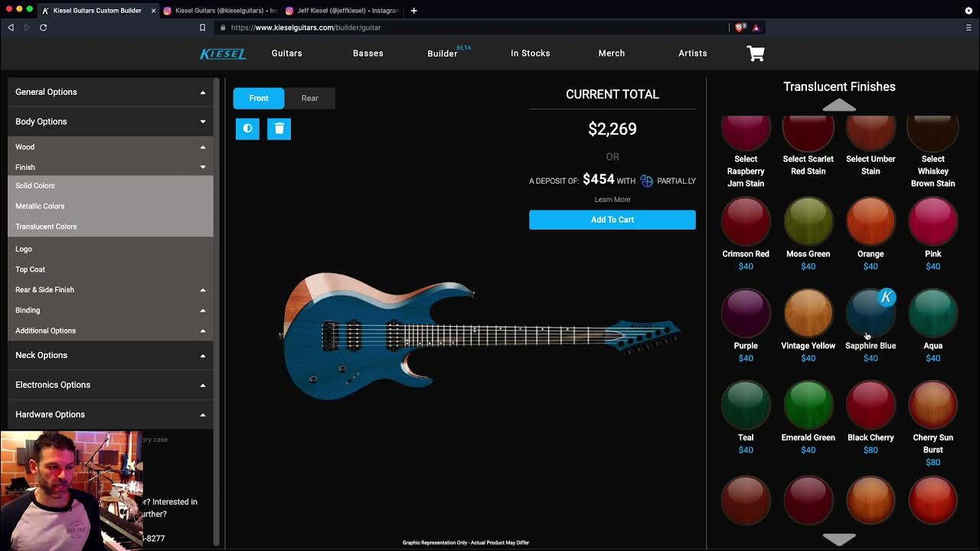
Task: Expand Rear & Side Finish submenu
Action: pos(110,290)
